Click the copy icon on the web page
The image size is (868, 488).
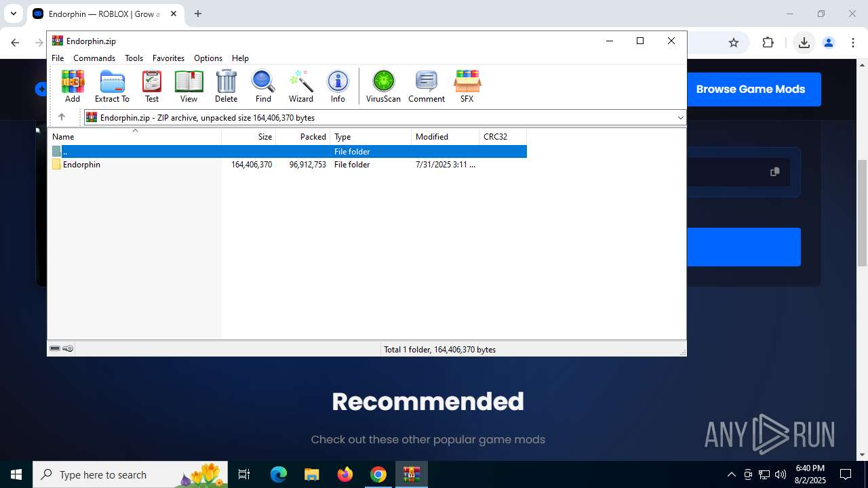774,172
